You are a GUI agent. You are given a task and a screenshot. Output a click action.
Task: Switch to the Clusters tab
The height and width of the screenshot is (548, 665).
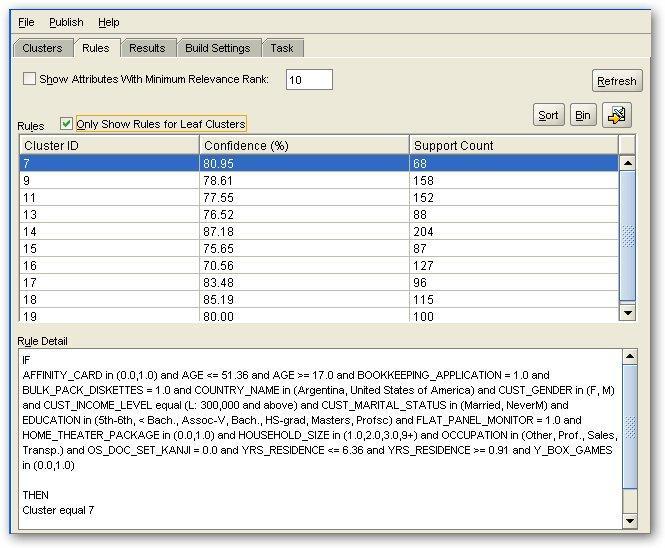click(42, 48)
